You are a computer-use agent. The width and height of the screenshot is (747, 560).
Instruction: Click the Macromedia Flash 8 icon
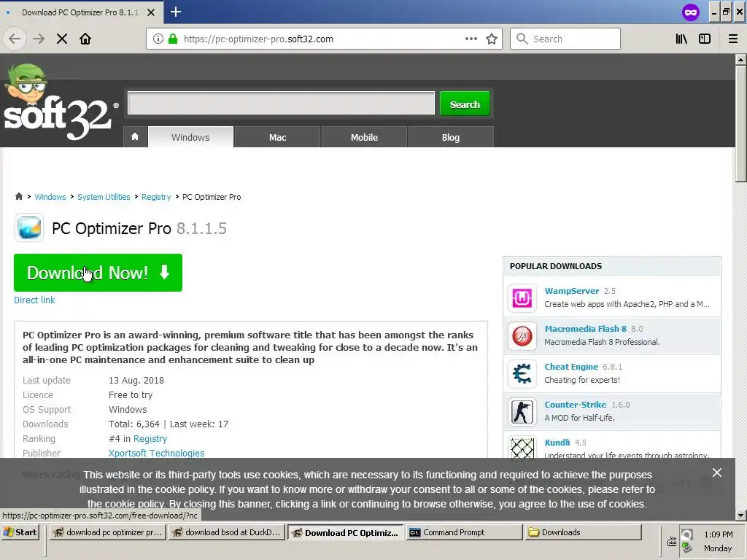coord(522,335)
